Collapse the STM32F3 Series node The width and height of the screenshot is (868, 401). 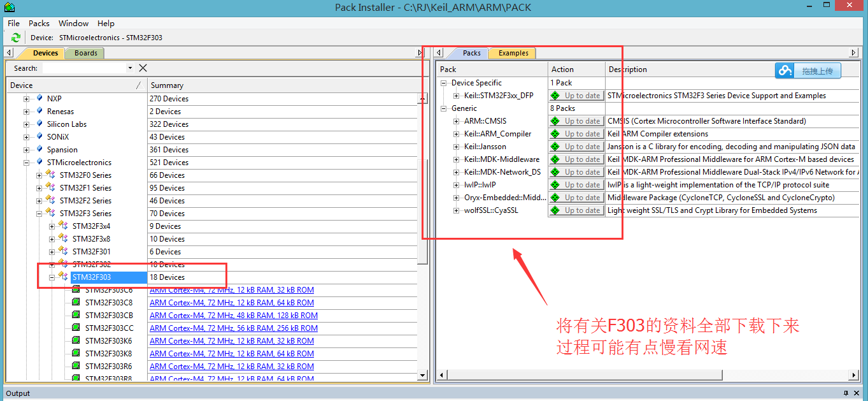point(39,214)
